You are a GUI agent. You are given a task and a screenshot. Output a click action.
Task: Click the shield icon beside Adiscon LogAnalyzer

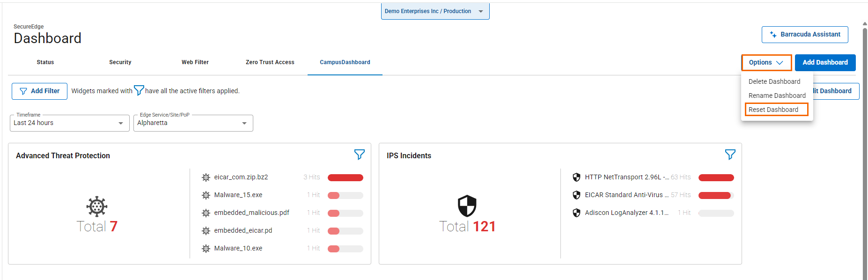pyautogui.click(x=576, y=213)
